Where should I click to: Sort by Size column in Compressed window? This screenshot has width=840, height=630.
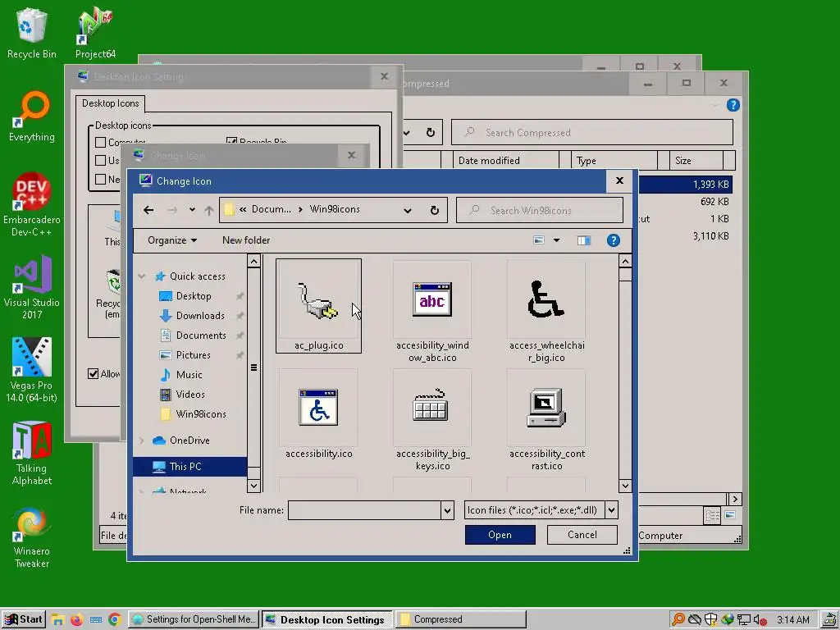[x=696, y=161]
